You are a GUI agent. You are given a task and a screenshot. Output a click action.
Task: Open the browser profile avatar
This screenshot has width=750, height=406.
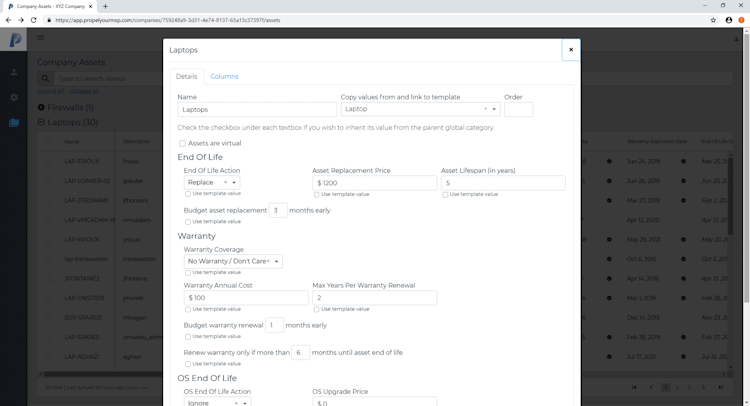pos(728,20)
